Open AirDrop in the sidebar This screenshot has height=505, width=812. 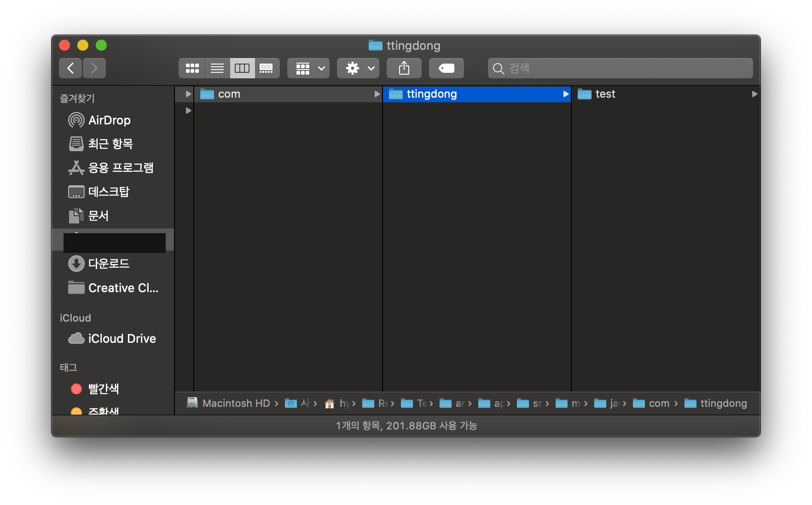coord(113,120)
